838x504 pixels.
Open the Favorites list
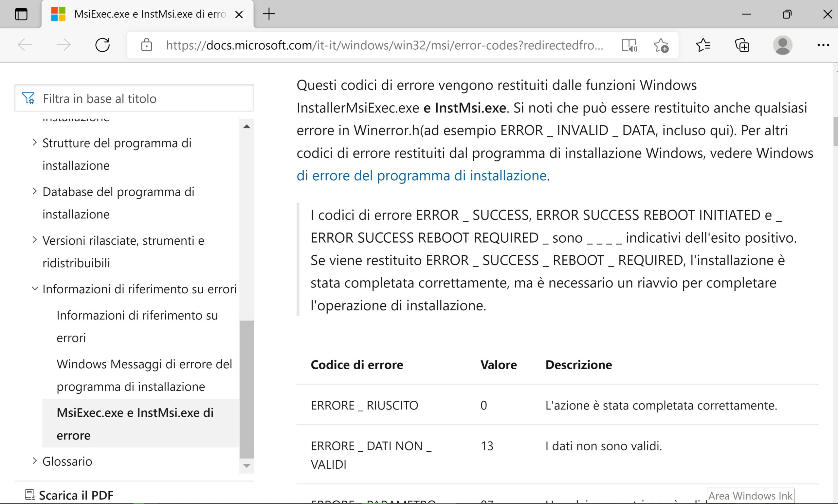703,45
